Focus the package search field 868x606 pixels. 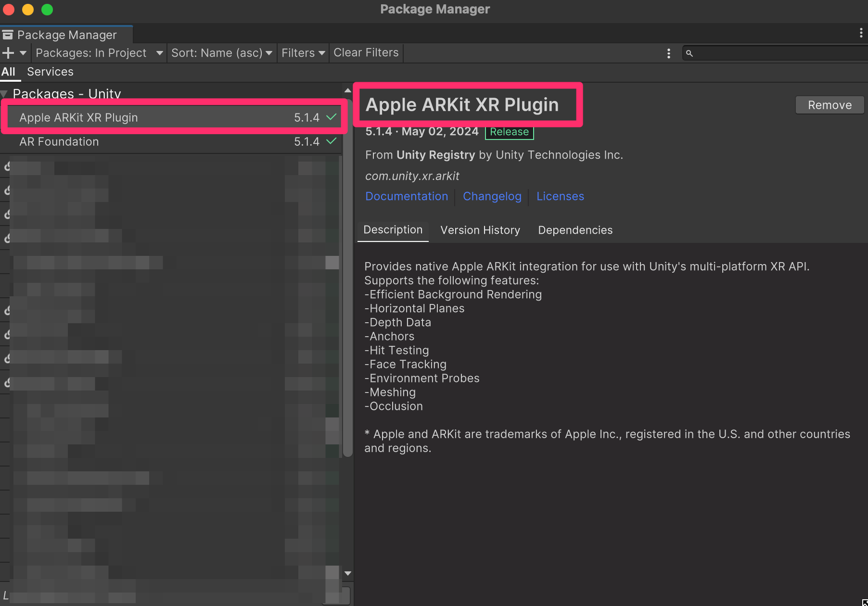[776, 53]
